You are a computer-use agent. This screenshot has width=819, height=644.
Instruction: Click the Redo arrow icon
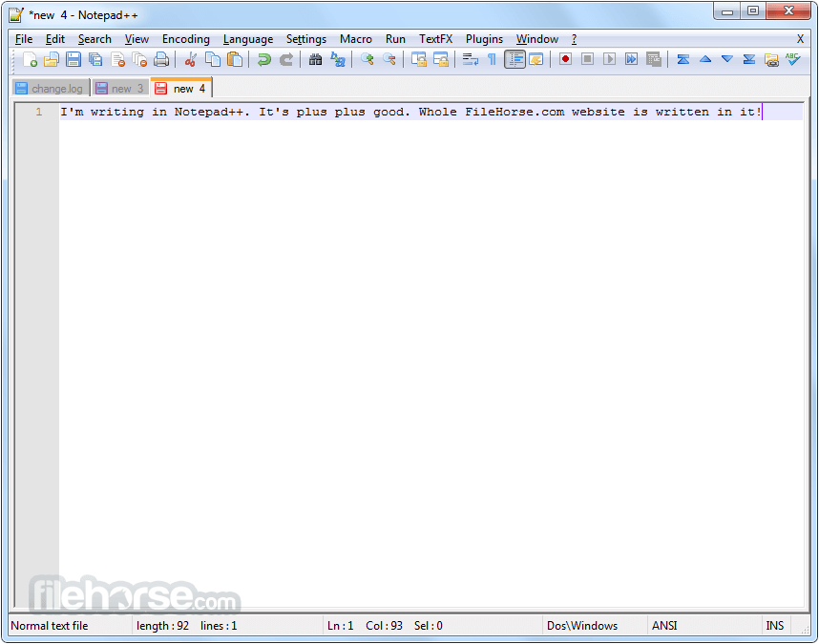(286, 59)
